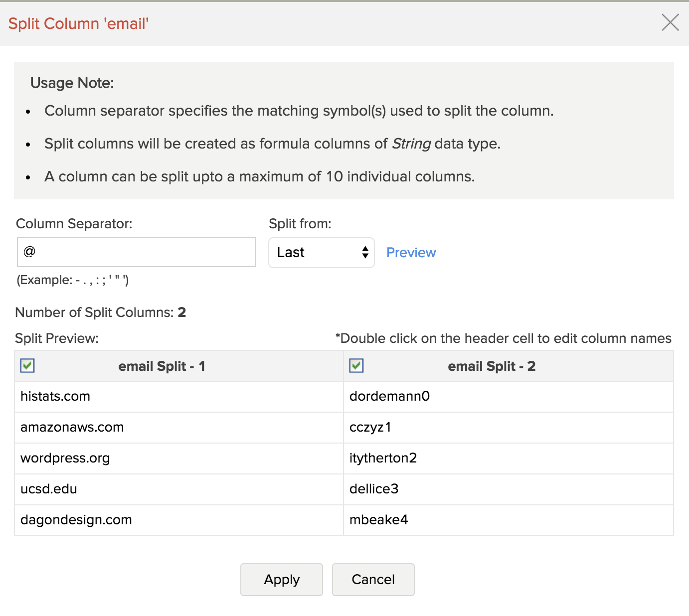The image size is (689, 616).
Task: Click the itytherton2 cell
Action: [383, 459]
